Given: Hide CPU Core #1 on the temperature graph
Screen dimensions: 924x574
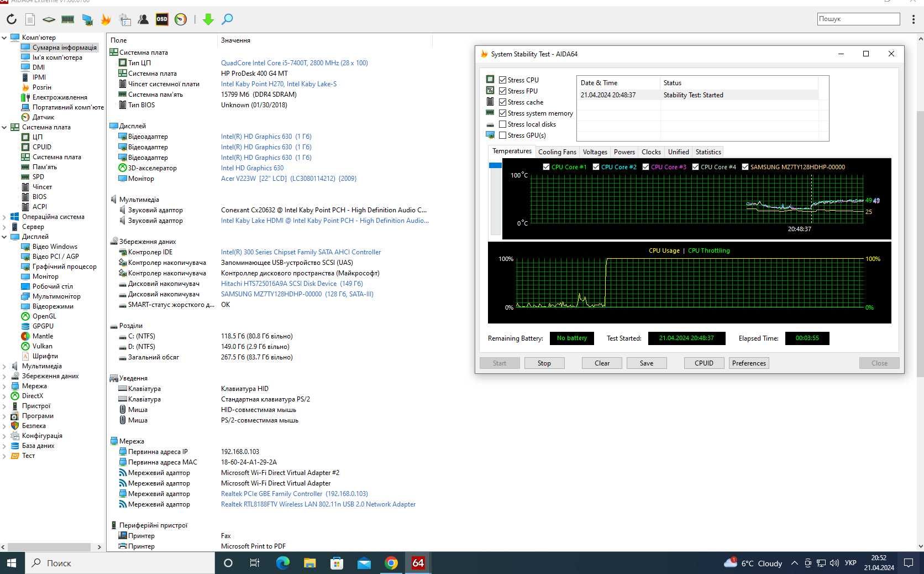Looking at the screenshot, I should click(546, 166).
